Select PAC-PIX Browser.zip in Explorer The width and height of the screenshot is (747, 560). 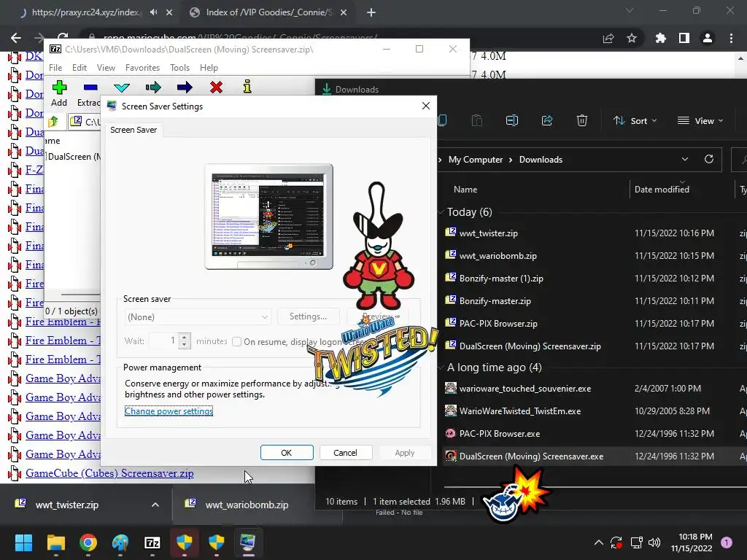498,323
